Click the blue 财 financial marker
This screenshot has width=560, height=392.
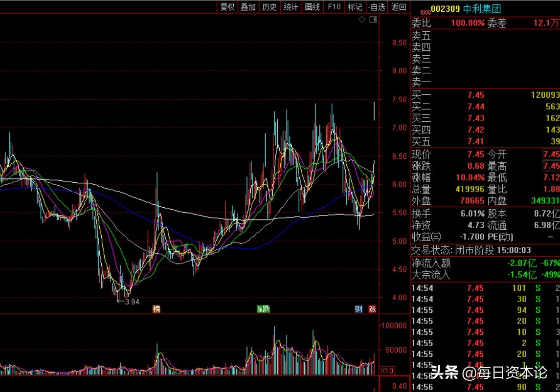click(359, 309)
